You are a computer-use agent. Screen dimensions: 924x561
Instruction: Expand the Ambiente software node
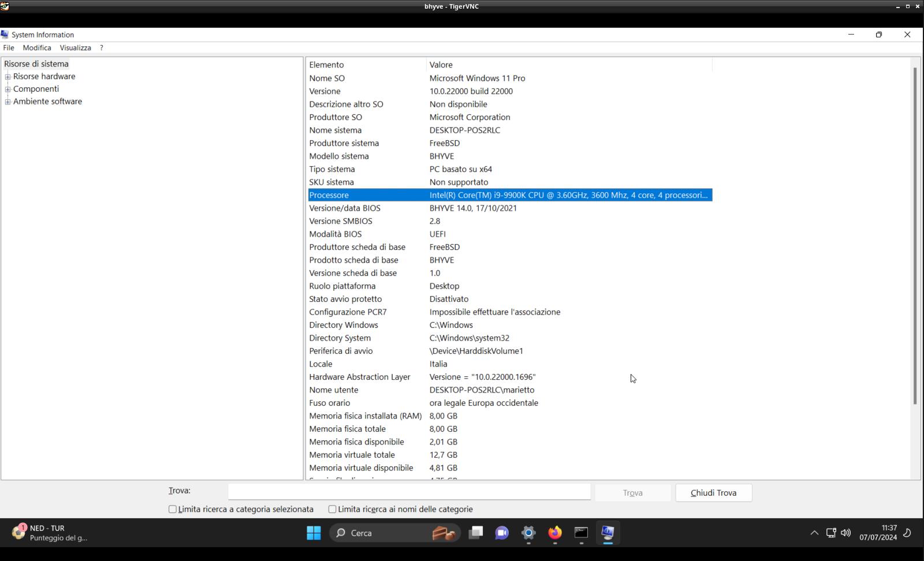coord(8,102)
